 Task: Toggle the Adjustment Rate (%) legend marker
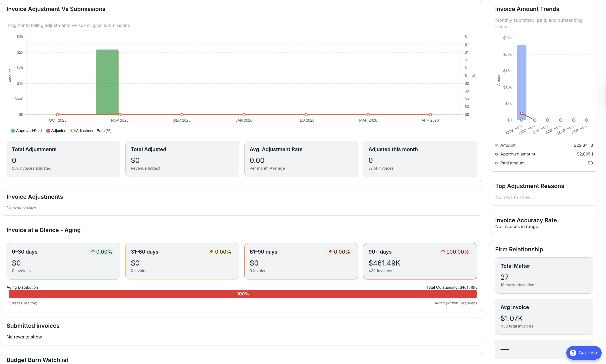pyautogui.click(x=73, y=131)
